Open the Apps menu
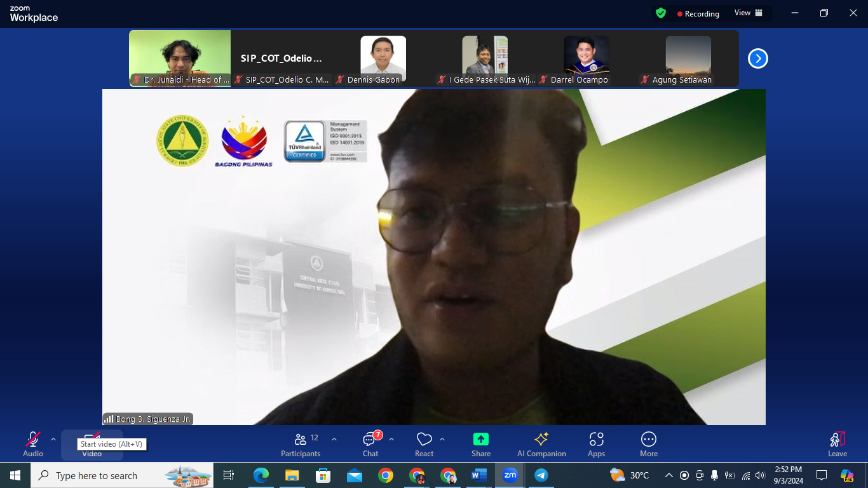 pyautogui.click(x=596, y=444)
